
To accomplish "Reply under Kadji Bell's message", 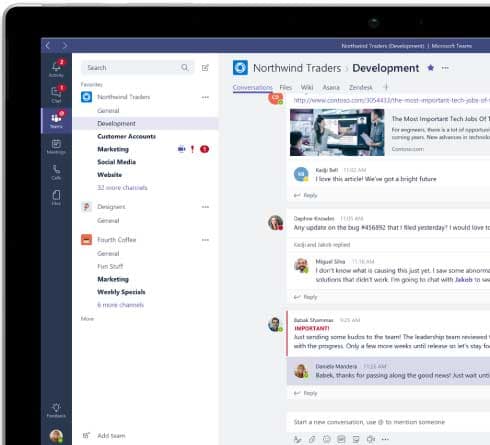I will pyautogui.click(x=306, y=195).
